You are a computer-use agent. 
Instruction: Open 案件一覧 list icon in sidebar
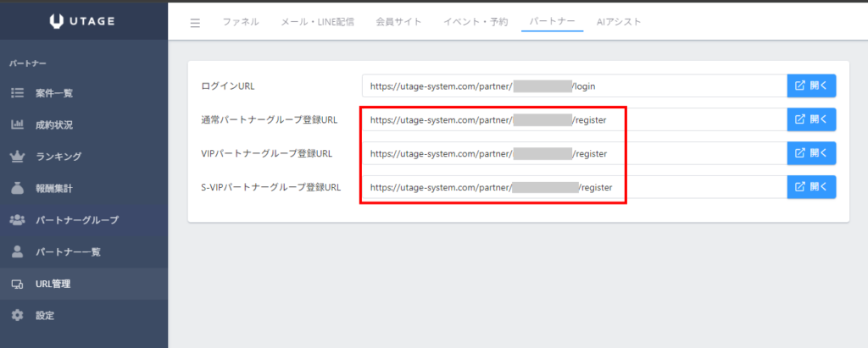pyautogui.click(x=17, y=93)
